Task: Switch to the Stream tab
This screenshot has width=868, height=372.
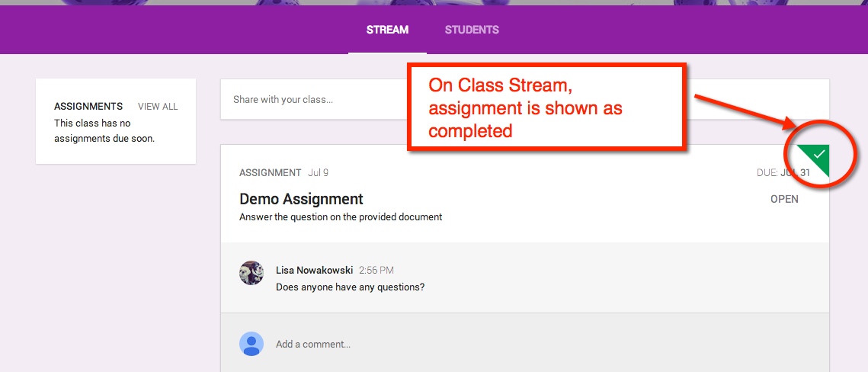Action: 387,30
